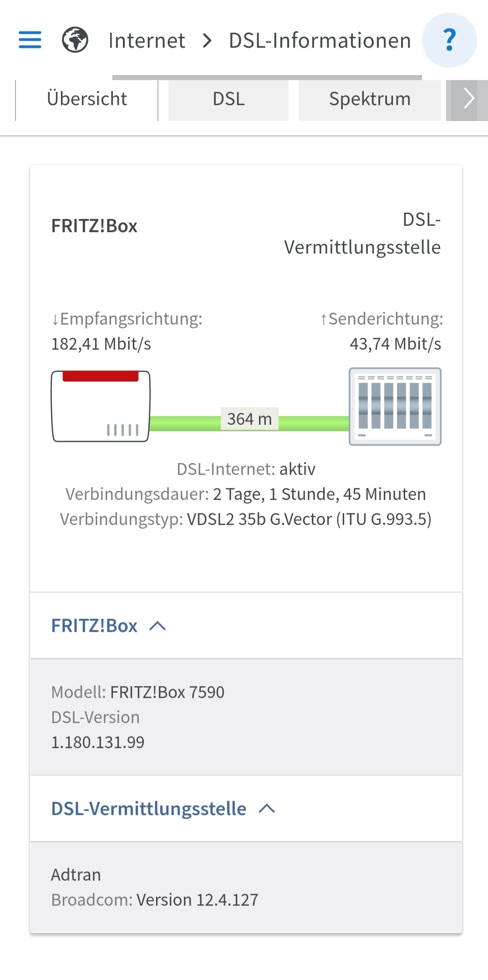Switch to the Übersicht tab

87,99
